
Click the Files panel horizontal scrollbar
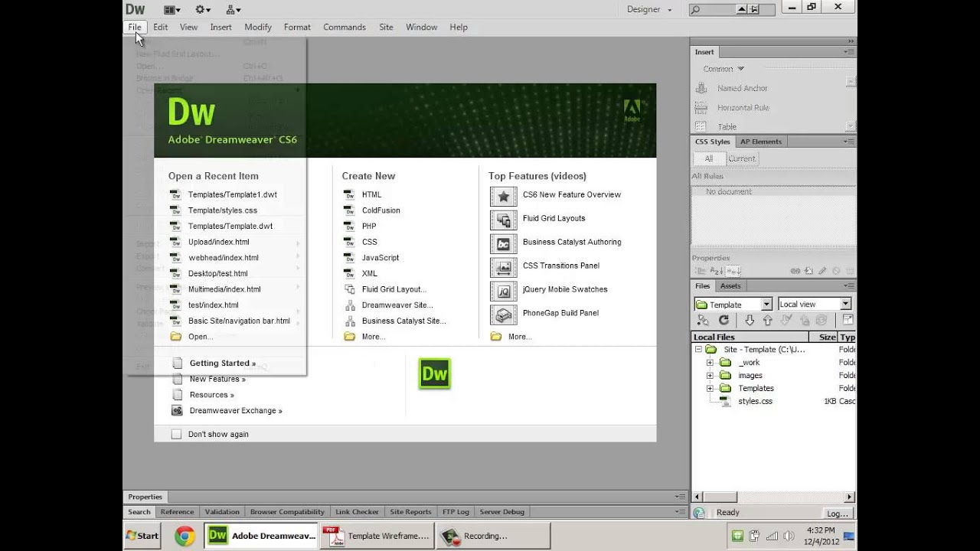[x=773, y=497]
